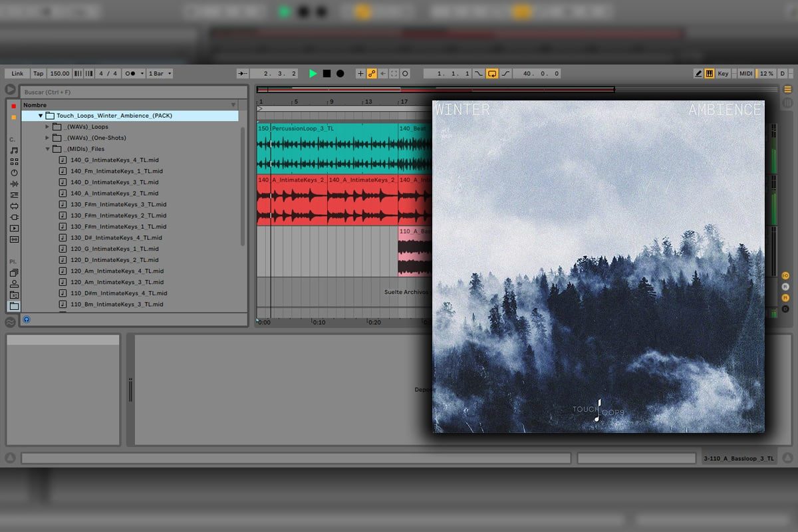Click the Link button
The image size is (798, 532).
tap(17, 74)
